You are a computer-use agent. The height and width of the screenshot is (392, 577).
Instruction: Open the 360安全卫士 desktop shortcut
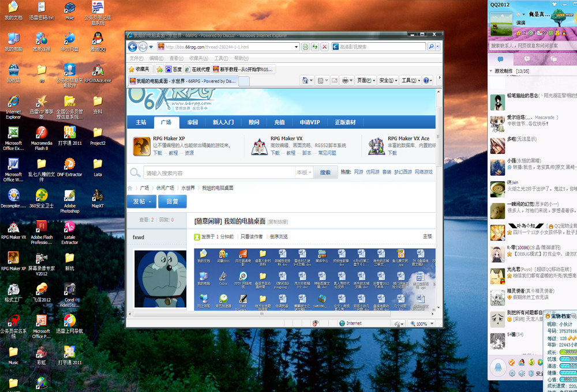[42, 198]
